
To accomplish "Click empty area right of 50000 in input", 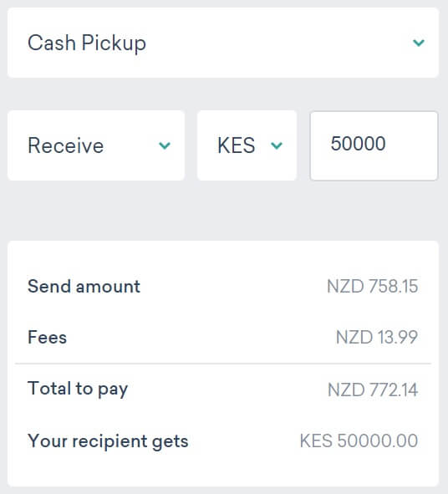I will coord(411,145).
